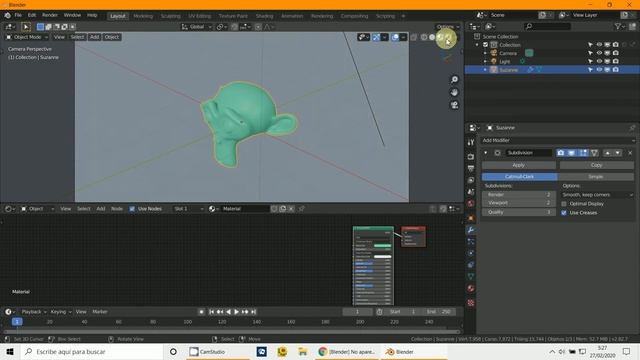The image size is (640, 360).
Task: Open the Object Constraints properties tab icon
Action: (x=471, y=265)
